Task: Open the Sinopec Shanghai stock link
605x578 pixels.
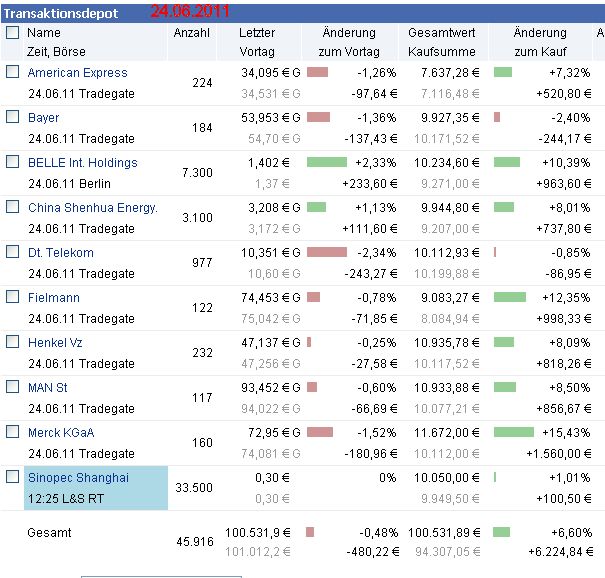Action: click(x=78, y=478)
